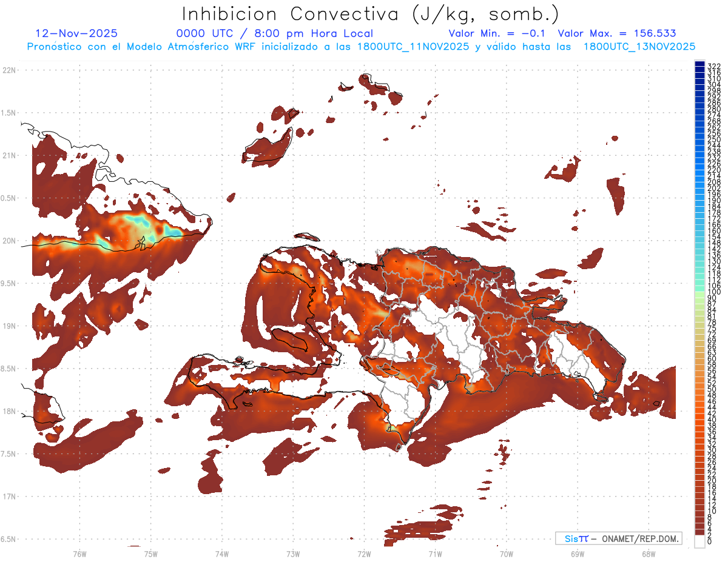This screenshot has height=562, width=728.
Task: Click the darkest navy swatch atop the color scale
Action: tap(700, 64)
